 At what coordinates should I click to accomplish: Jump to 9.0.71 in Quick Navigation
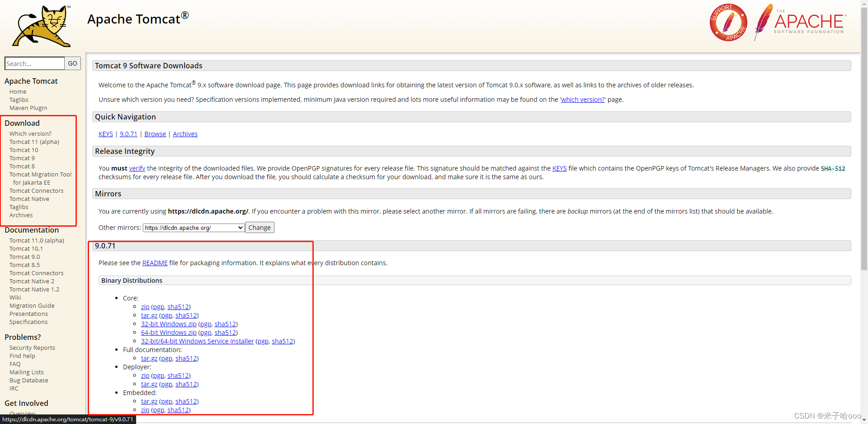click(x=128, y=134)
